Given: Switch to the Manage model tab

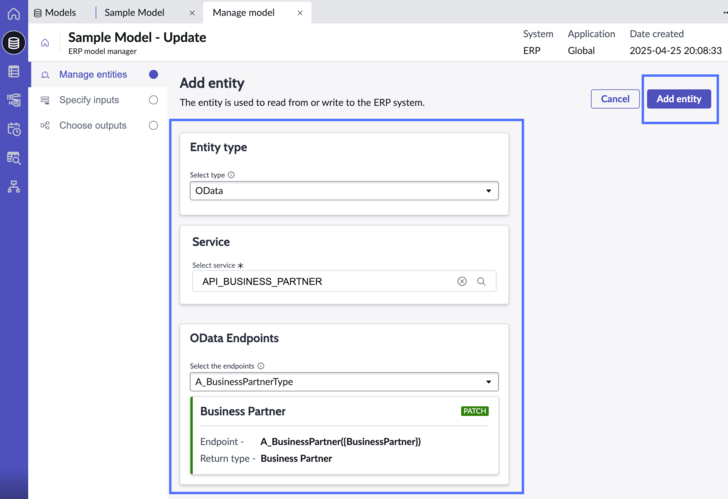Looking at the screenshot, I should 244,13.
